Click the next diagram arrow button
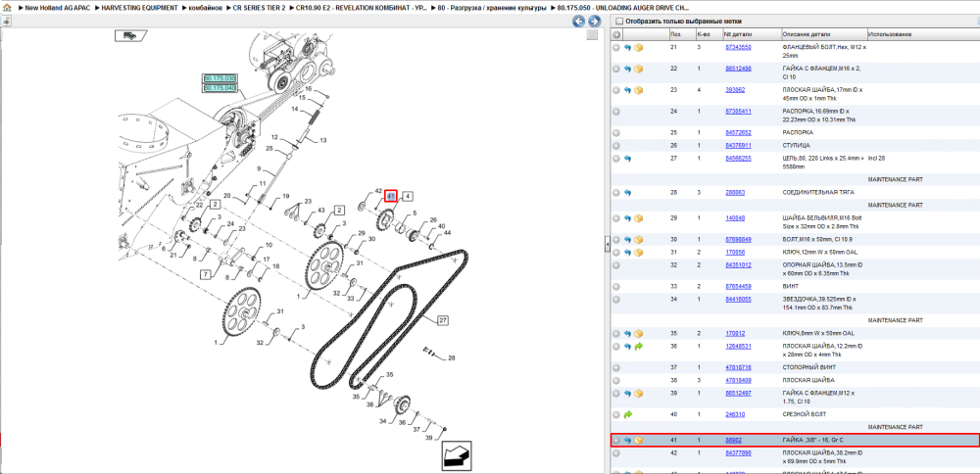The width and height of the screenshot is (980, 474). 595,22
